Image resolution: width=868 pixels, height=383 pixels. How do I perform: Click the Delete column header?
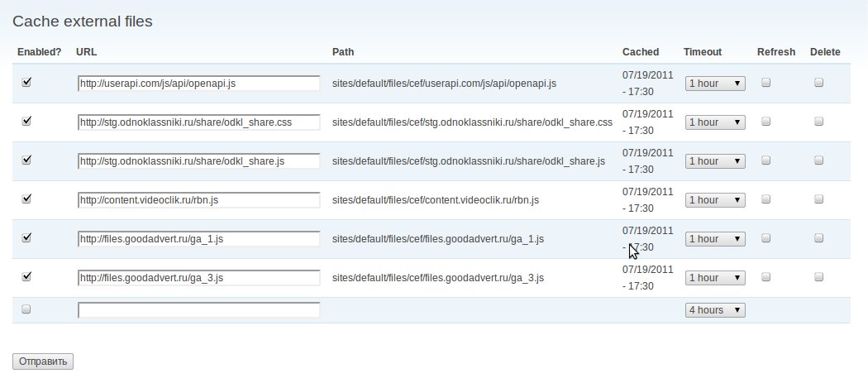825,52
